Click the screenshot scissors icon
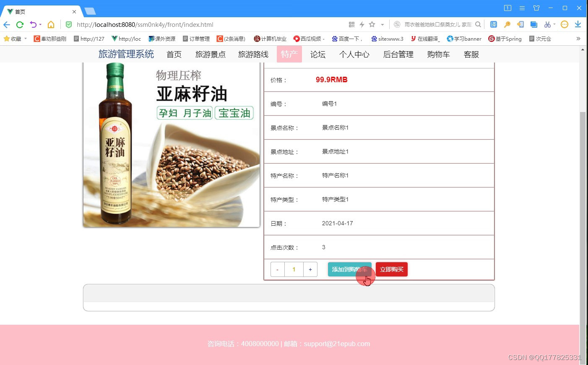 [547, 24]
